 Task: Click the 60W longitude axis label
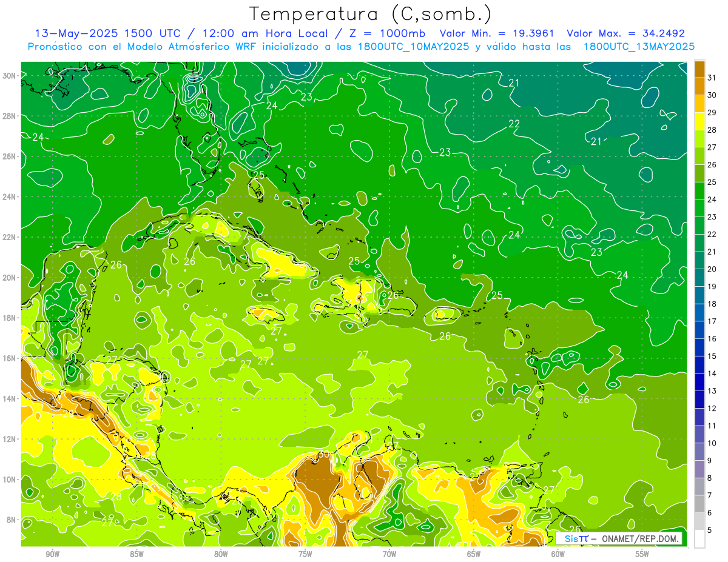(558, 554)
